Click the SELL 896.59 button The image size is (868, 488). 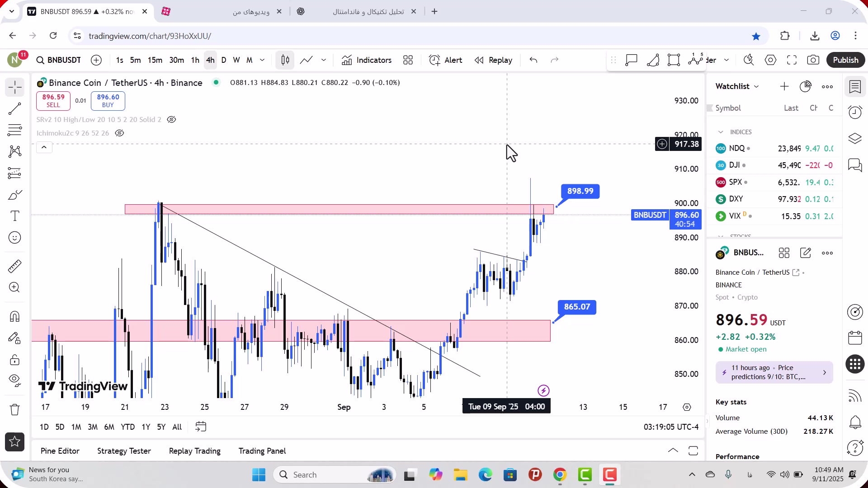coord(53,101)
